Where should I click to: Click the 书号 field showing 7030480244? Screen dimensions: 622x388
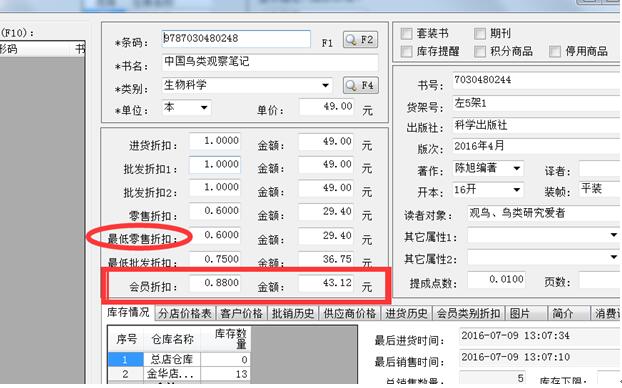(x=536, y=81)
